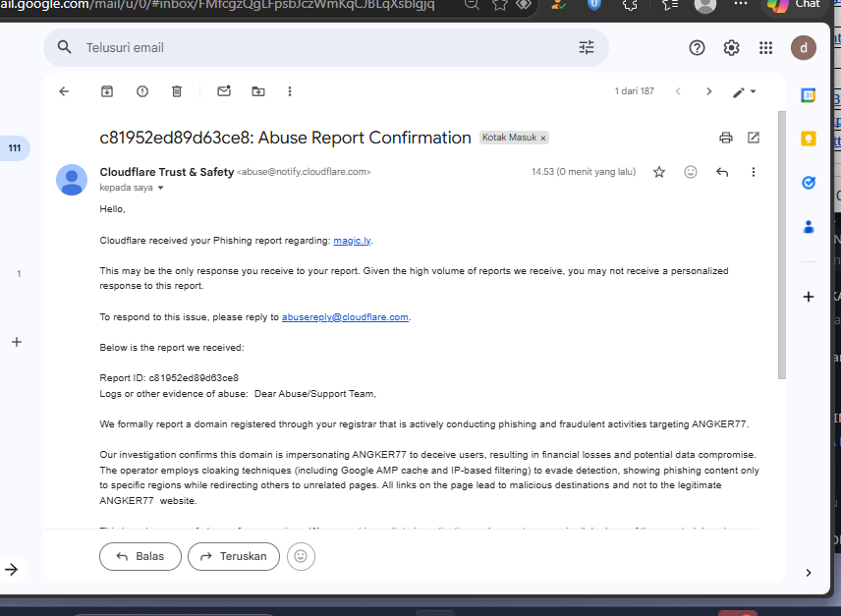Viewport: 841px width, 616px height.
Task: Print the email conversation
Action: click(726, 138)
